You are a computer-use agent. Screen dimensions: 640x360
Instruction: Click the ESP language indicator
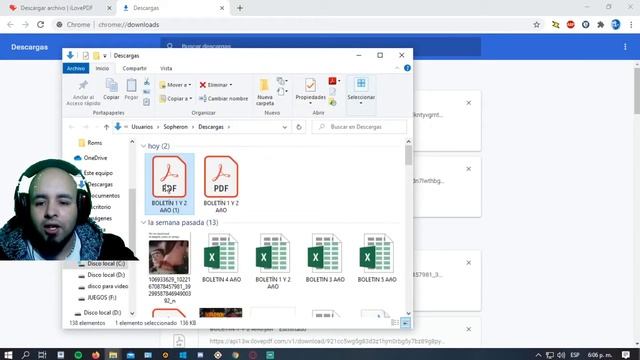tap(575, 355)
